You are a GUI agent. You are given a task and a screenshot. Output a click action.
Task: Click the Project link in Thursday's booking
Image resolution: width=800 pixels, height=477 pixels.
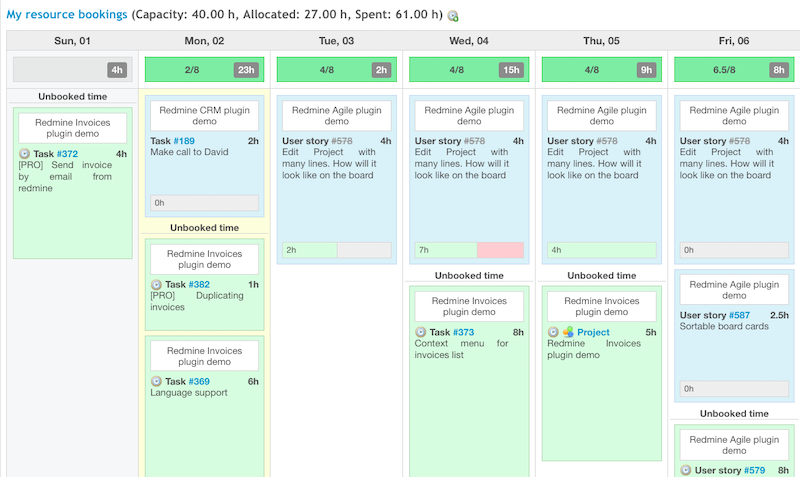point(593,332)
